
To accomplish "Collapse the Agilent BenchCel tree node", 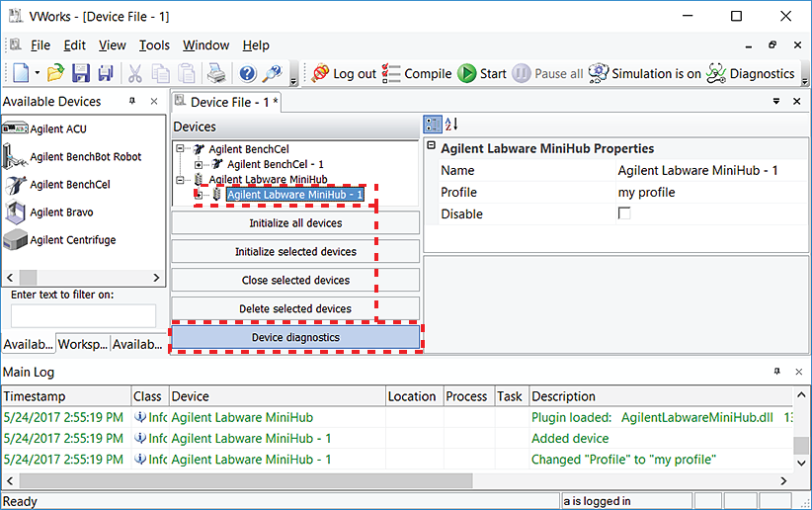I will 181,149.
